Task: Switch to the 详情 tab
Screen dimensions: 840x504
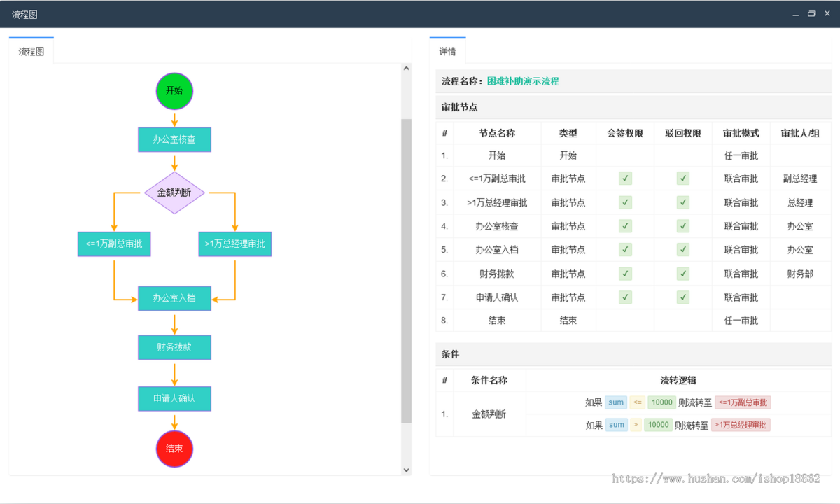Action: pos(447,50)
